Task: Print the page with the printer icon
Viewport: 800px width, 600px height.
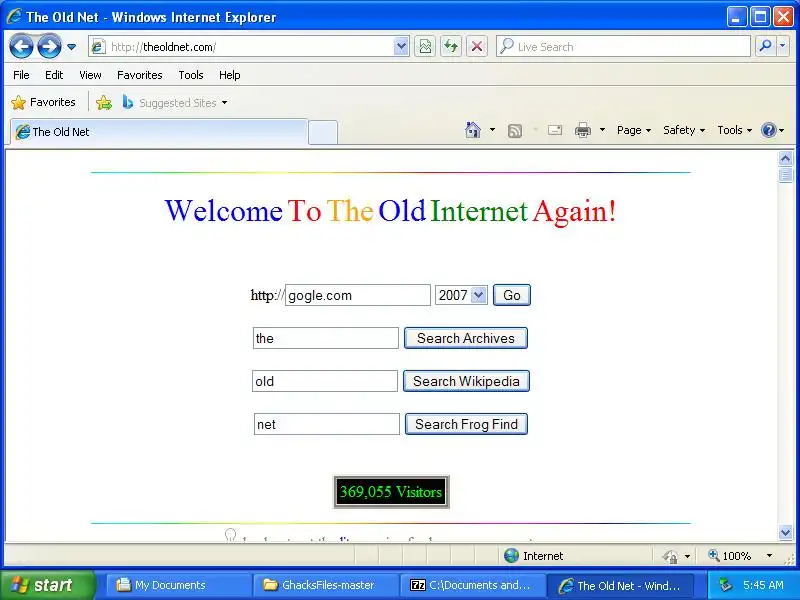Action: click(x=583, y=131)
